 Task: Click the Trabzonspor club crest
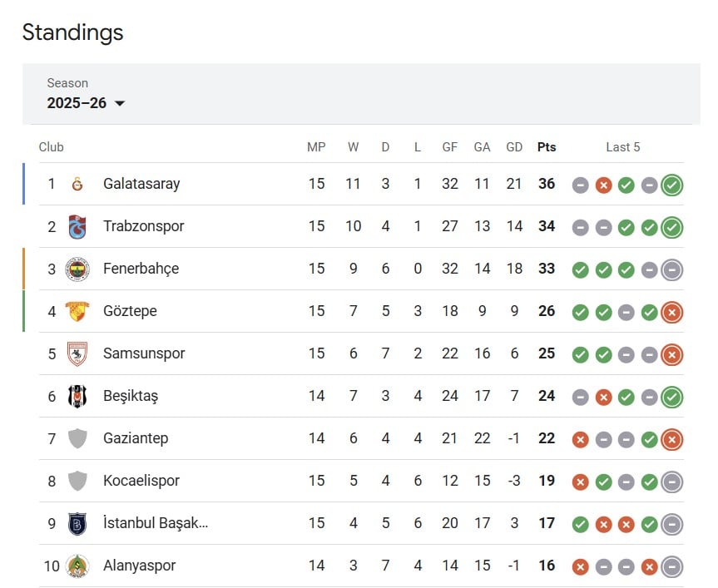coord(77,226)
